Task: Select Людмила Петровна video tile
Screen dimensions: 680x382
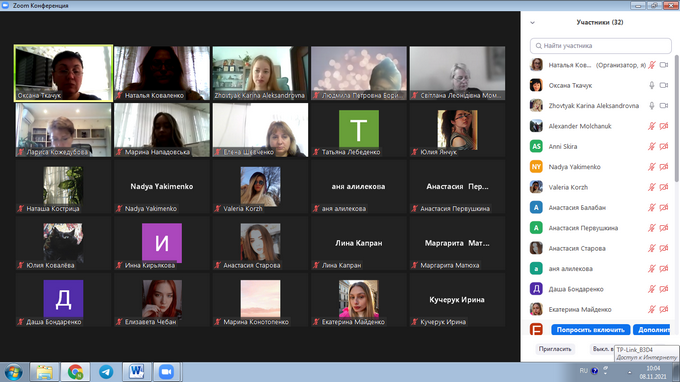Action: tap(359, 73)
